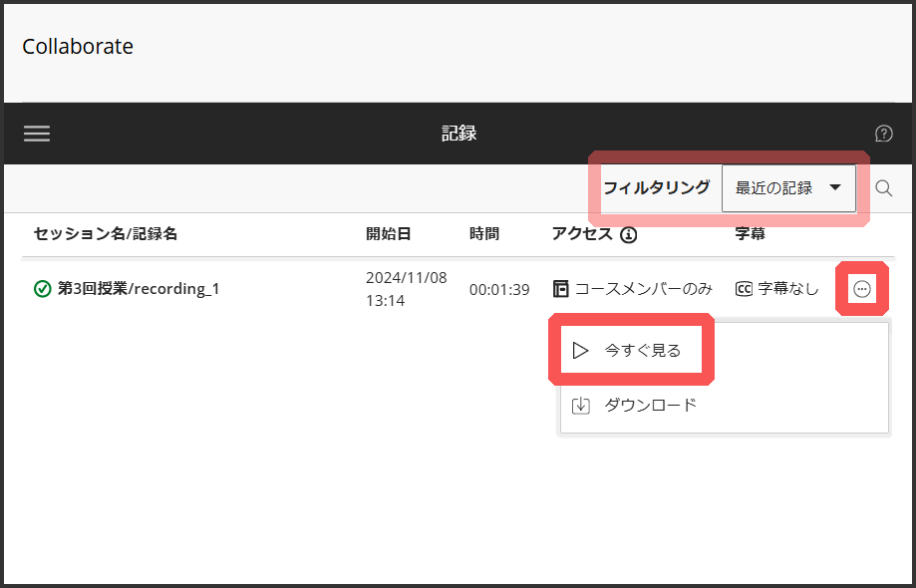Click the download arrow icon in the menu
Image resolution: width=916 pixels, height=588 pixels.
point(581,406)
